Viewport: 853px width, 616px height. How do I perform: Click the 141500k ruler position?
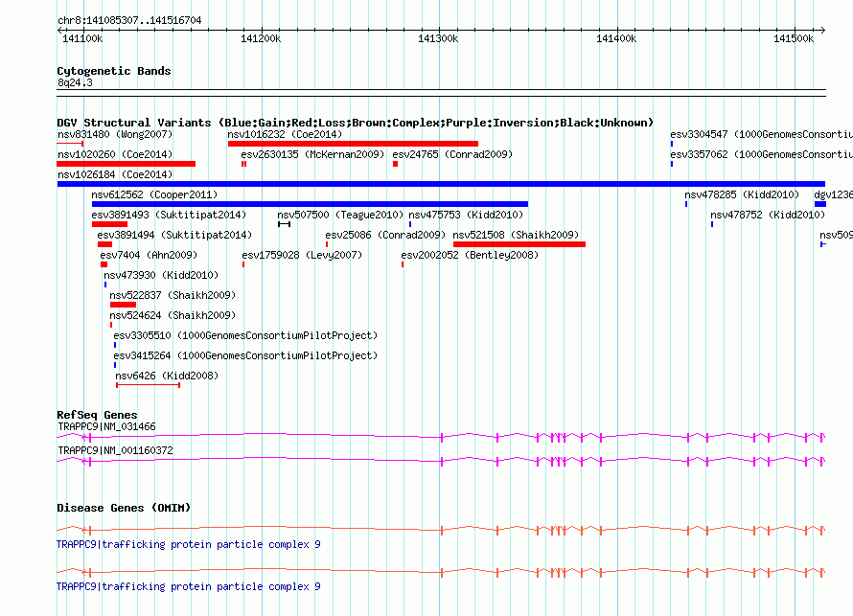(794, 38)
